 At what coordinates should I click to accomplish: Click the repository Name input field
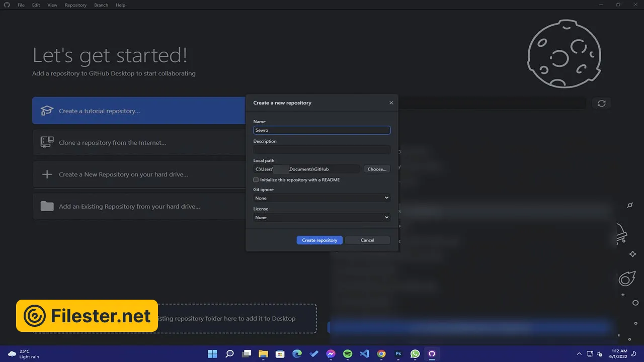tap(321, 130)
